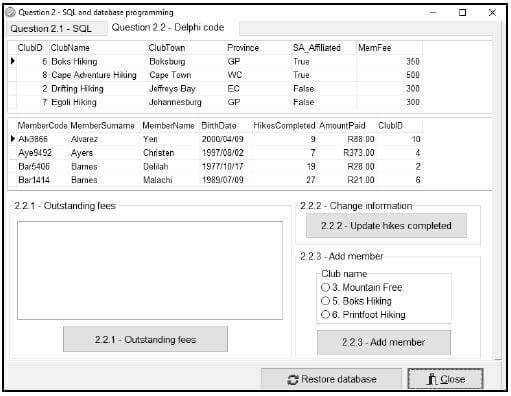Click the 2.2.3 - Add member button

384,342
